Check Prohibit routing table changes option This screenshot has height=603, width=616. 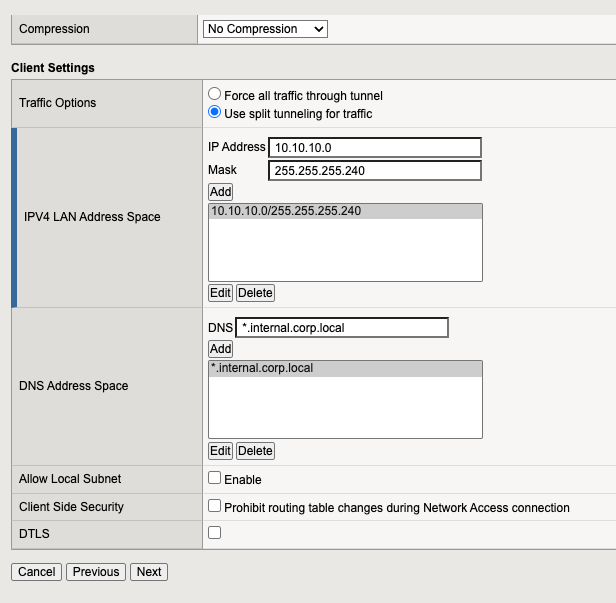[215, 506]
